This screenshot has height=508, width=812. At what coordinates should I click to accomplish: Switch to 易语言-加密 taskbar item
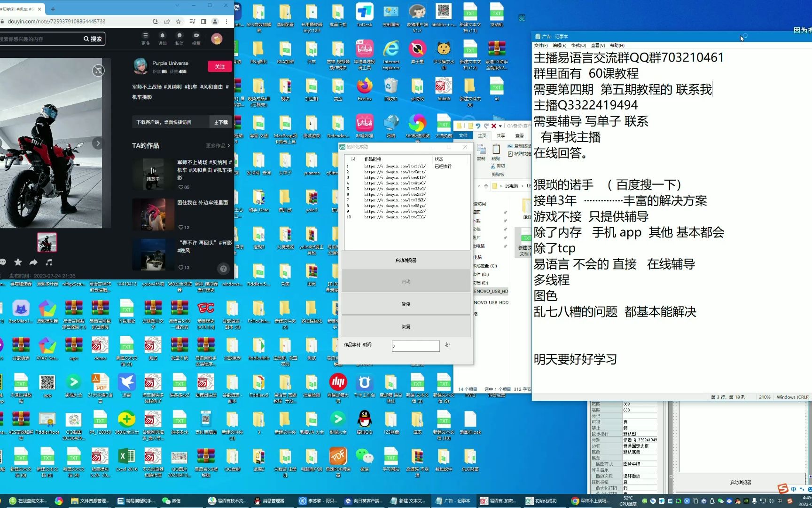point(498,501)
